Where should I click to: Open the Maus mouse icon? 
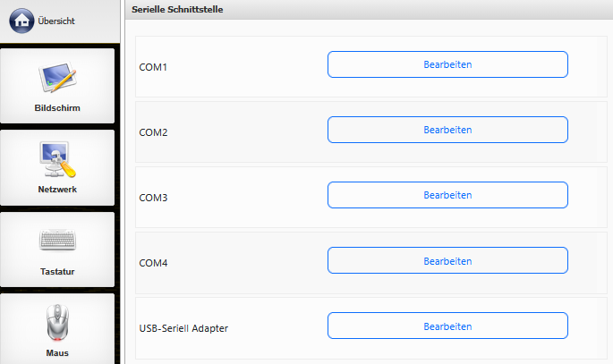[x=57, y=323]
